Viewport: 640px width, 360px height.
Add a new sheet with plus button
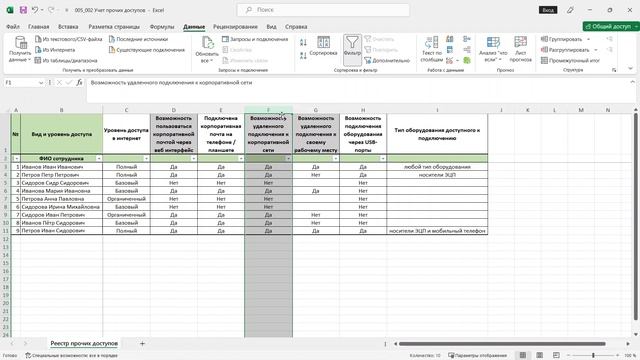point(142,344)
